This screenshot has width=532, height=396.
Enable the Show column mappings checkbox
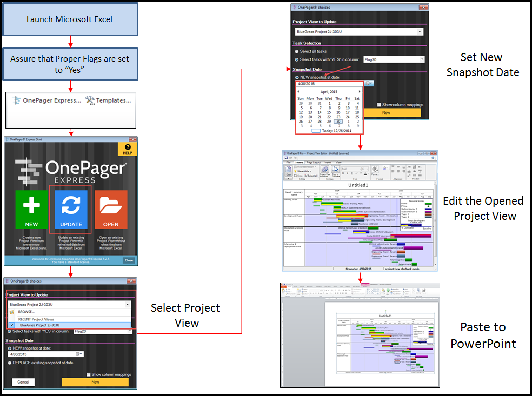point(89,374)
